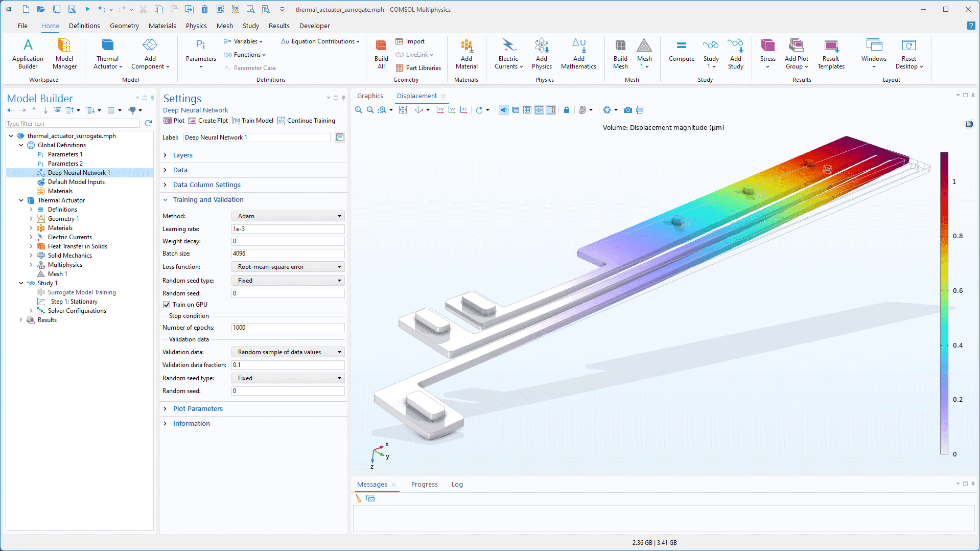Switch to the Progress tab
Screen dimensions: 980x551
(424, 485)
